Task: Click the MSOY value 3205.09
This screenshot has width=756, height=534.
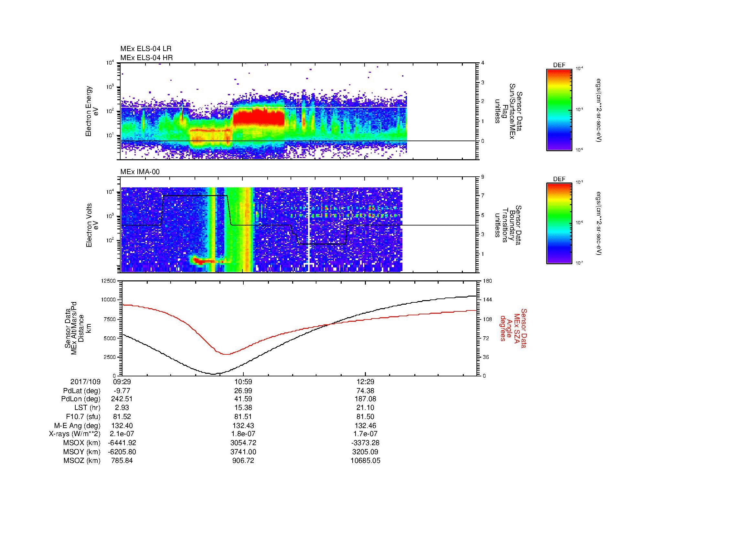Action: [x=366, y=452]
